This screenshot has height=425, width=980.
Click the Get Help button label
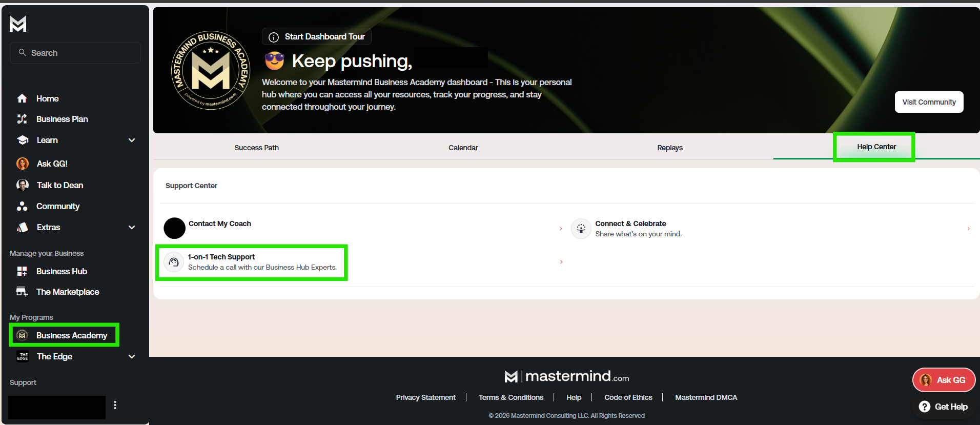point(951,407)
